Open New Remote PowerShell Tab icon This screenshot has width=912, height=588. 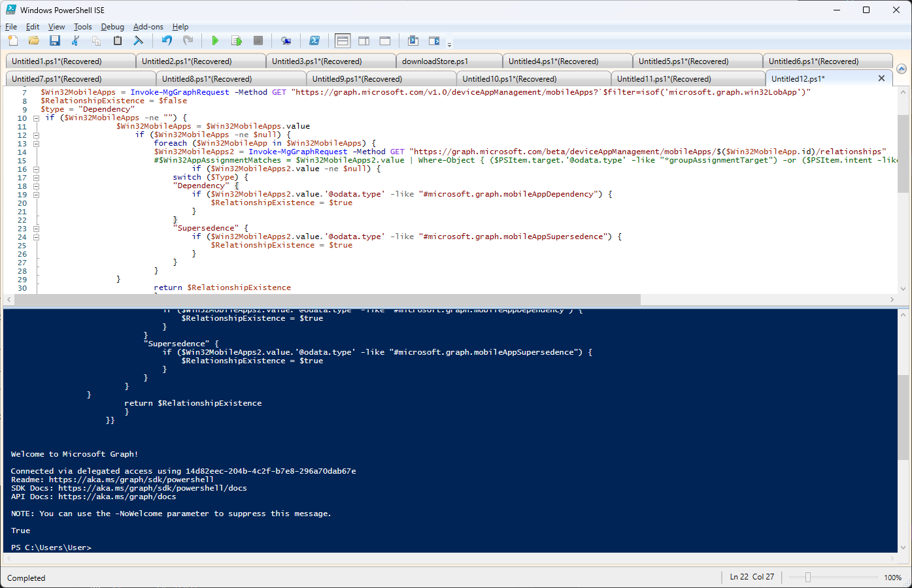pyautogui.click(x=286, y=41)
